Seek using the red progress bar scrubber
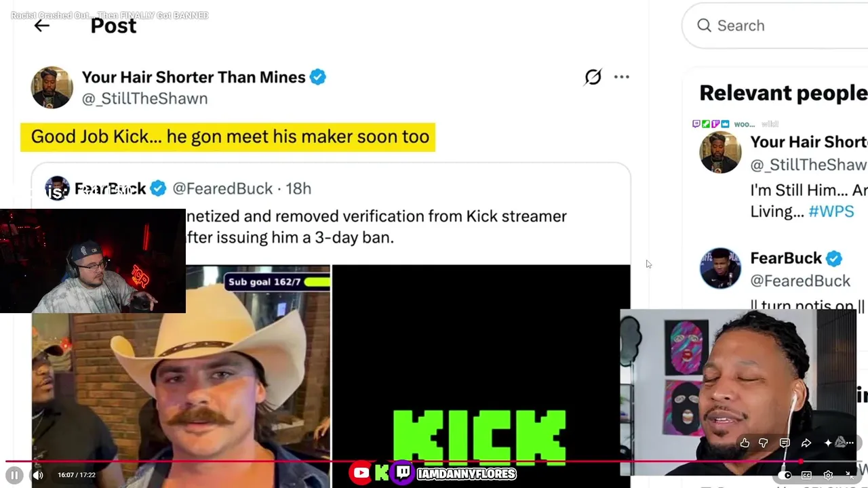 coord(800,462)
